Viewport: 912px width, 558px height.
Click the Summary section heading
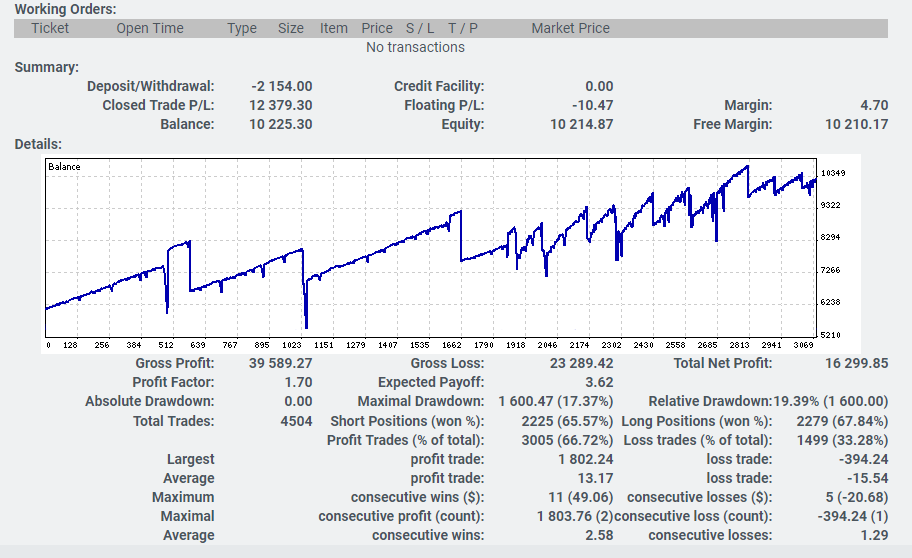[x=46, y=67]
